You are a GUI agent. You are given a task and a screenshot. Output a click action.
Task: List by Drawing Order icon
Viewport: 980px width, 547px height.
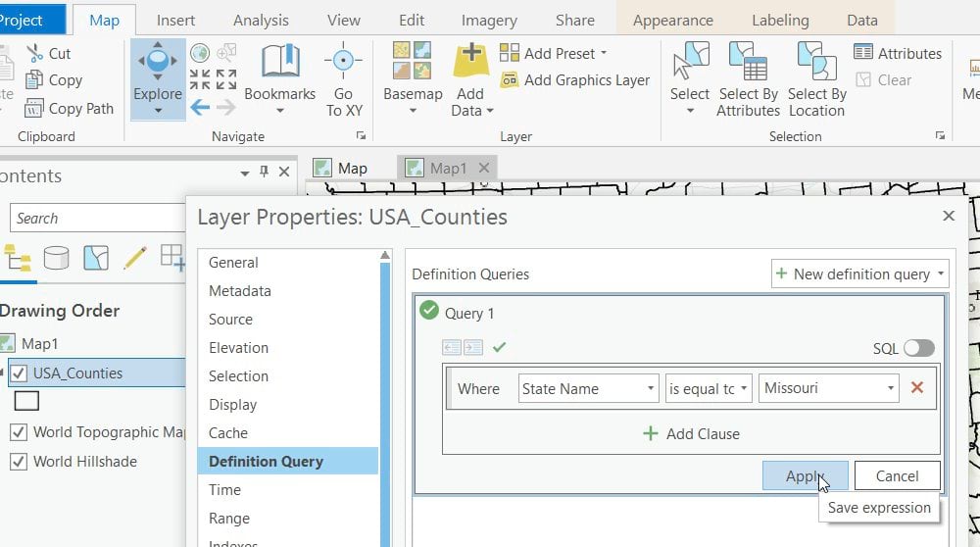18,258
